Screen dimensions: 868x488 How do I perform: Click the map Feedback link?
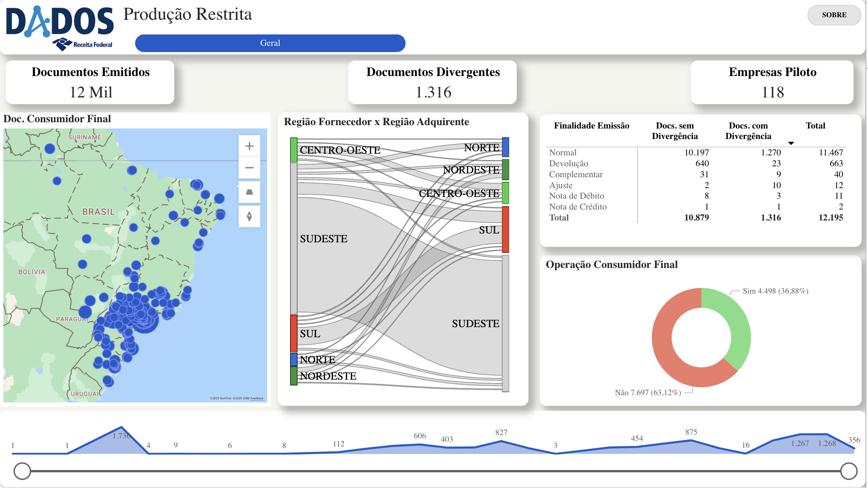(x=257, y=399)
